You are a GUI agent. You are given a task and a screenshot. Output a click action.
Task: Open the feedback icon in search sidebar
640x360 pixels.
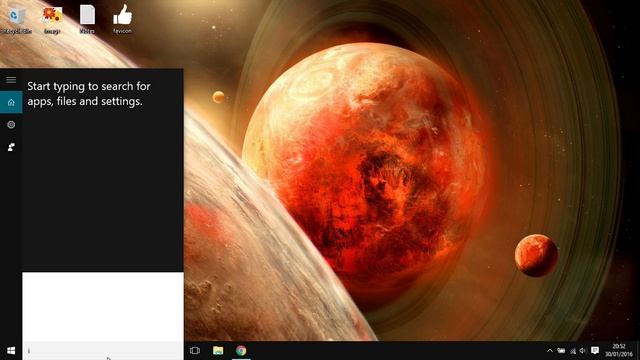(x=11, y=147)
